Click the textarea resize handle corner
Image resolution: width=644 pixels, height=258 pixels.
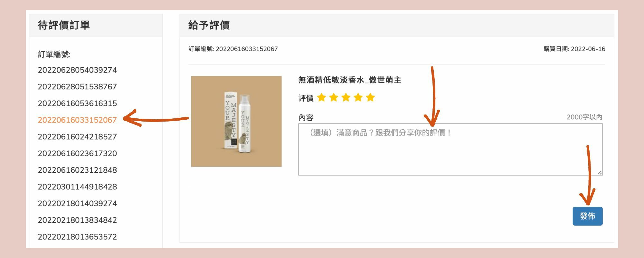(600, 173)
